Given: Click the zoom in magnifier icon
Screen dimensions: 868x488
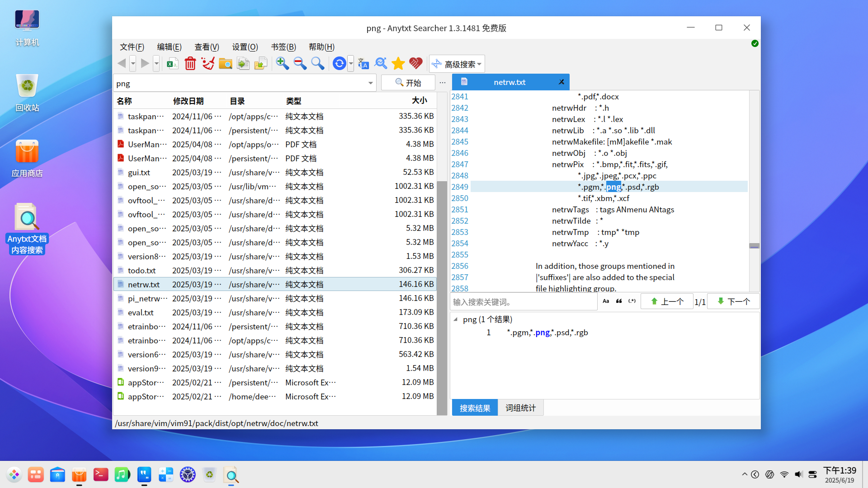Looking at the screenshot, I should pyautogui.click(x=283, y=64).
